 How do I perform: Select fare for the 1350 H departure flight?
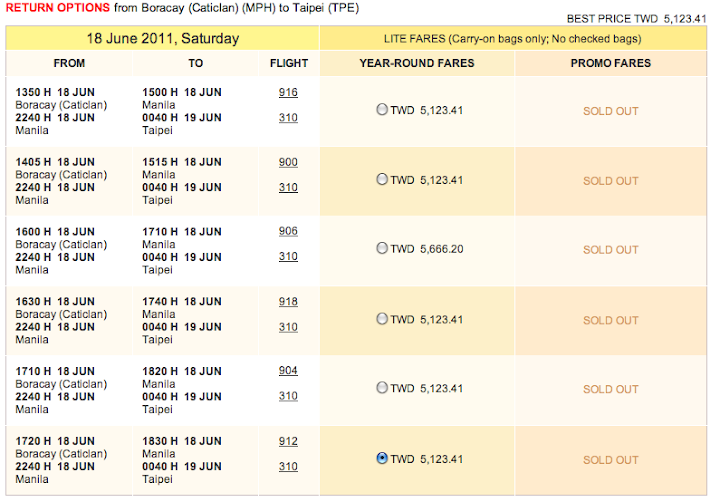pos(382,109)
